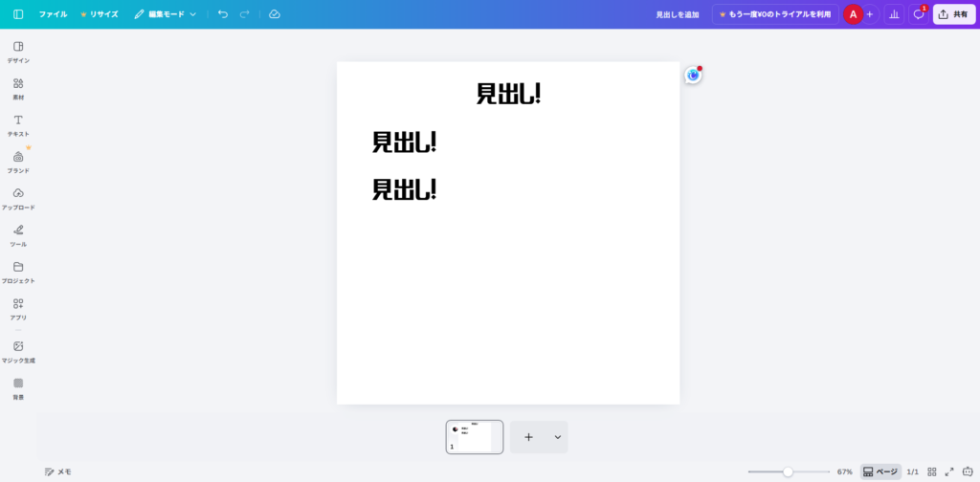Image resolution: width=980 pixels, height=482 pixels.
Task: Open the 素材 (Elements) panel
Action: coord(18,88)
